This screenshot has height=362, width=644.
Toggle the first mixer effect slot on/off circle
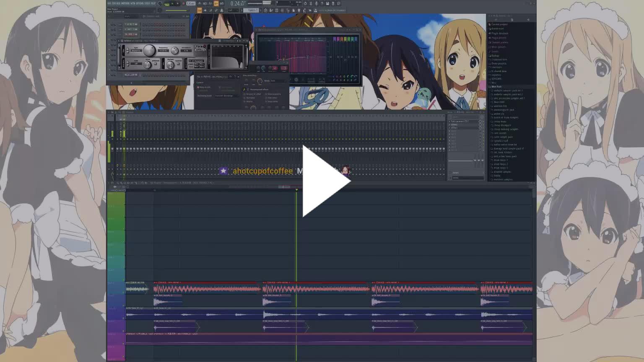click(x=480, y=122)
